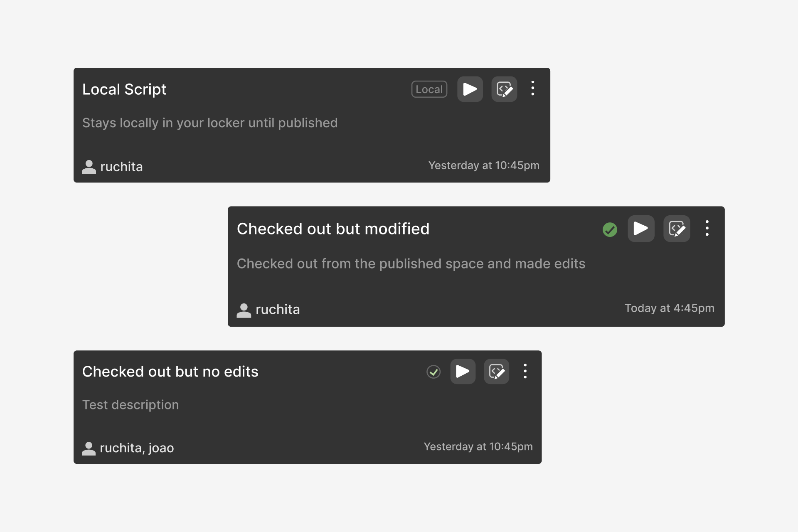The image size is (798, 532).
Task: Select the 'Local Script' title
Action: point(124,89)
